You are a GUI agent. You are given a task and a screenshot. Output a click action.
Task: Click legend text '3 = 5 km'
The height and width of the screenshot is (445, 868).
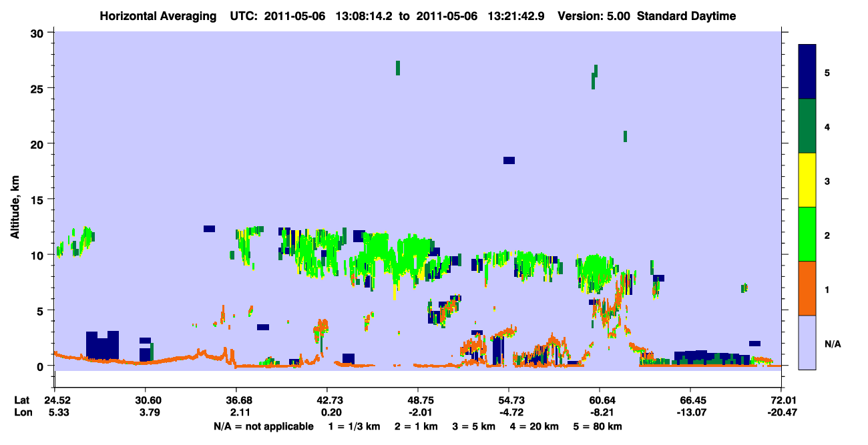coord(475,426)
